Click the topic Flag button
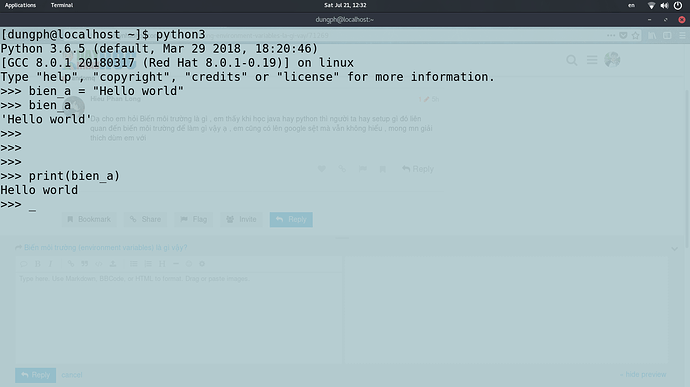The image size is (690, 387). (x=194, y=219)
